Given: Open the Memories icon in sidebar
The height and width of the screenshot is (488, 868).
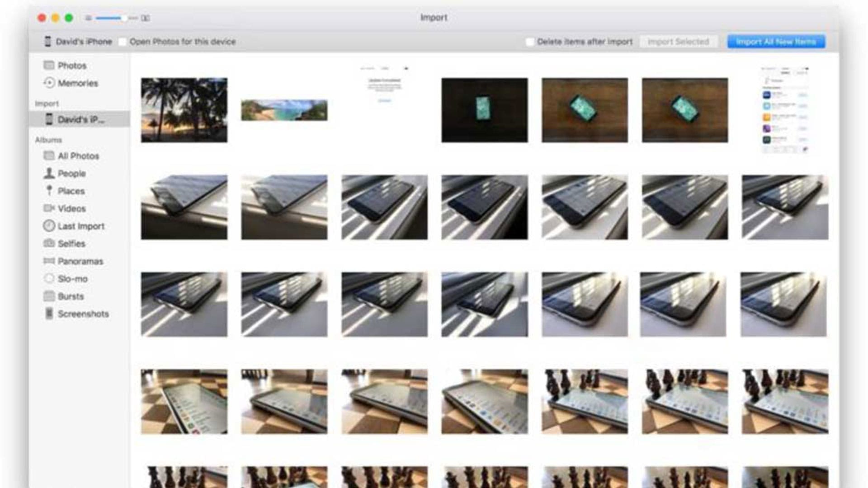Looking at the screenshot, I should [x=49, y=83].
